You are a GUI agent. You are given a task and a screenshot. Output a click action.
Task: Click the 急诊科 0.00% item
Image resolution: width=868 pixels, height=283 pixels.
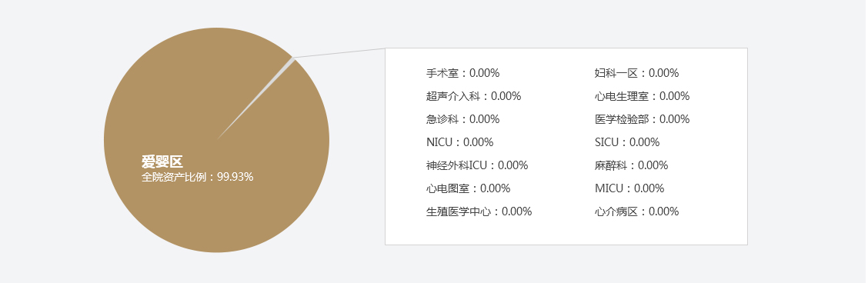[462, 119]
